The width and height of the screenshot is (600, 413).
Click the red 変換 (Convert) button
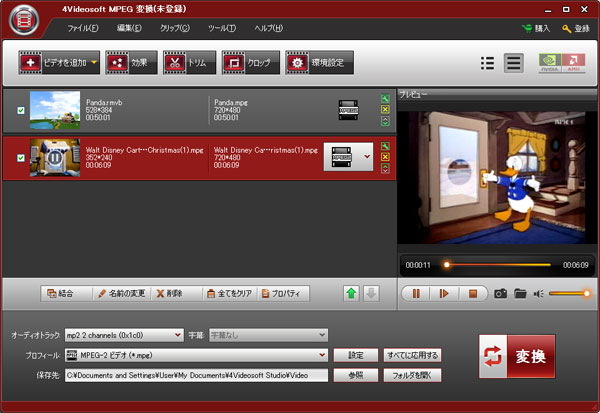[517, 356]
